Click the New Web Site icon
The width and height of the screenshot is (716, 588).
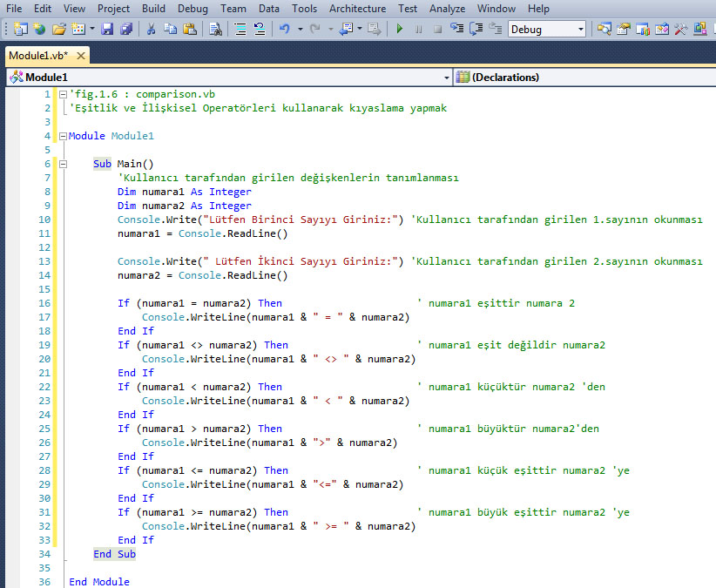coord(40,30)
